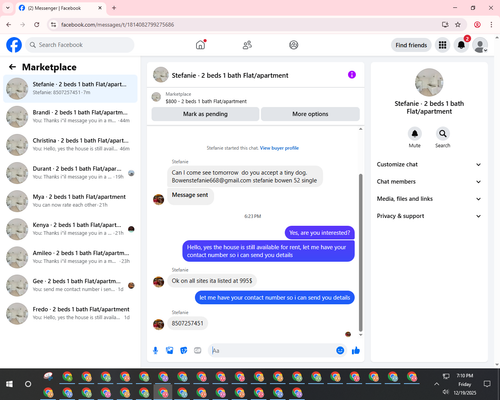This screenshot has height=400, width=500.
Task: Open the Facebook menu grid icon
Action: [x=442, y=45]
